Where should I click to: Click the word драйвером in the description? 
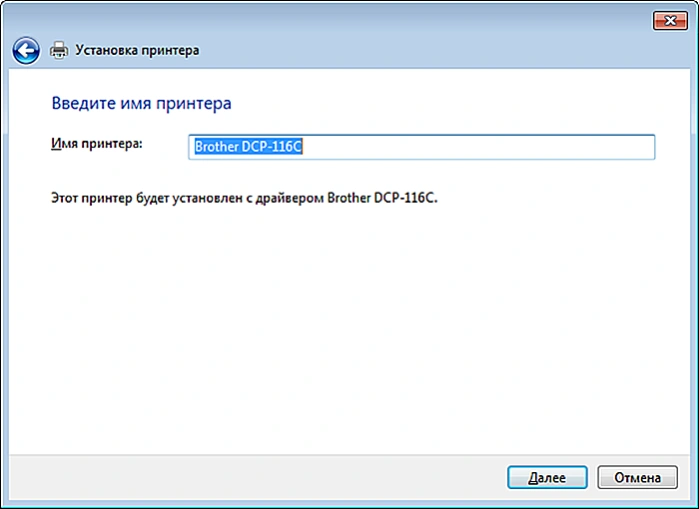[290, 198]
